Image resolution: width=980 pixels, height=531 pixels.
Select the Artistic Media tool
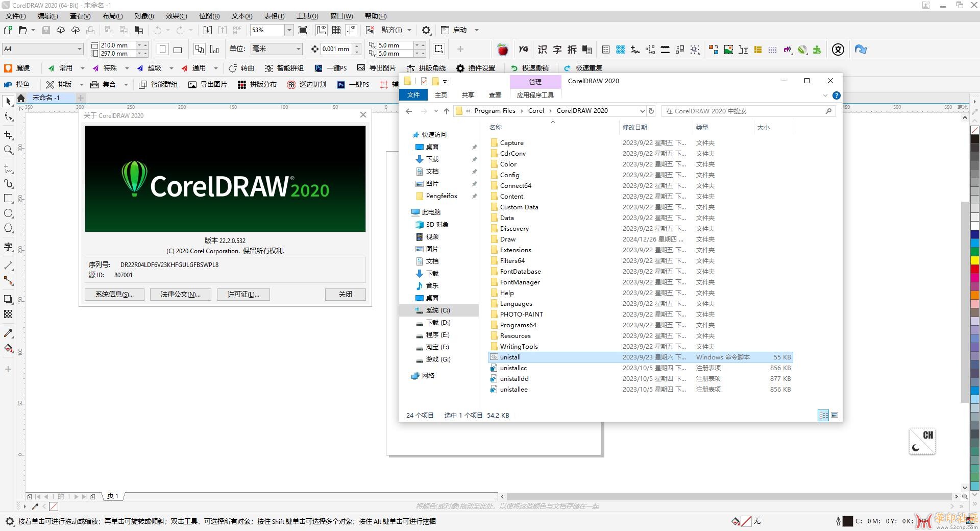click(x=8, y=184)
